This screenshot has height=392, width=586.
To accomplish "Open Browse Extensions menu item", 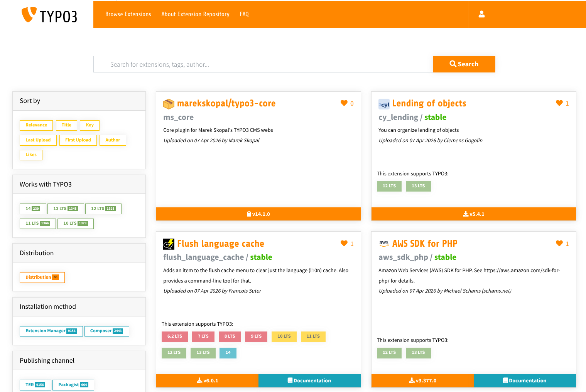I will click(128, 14).
